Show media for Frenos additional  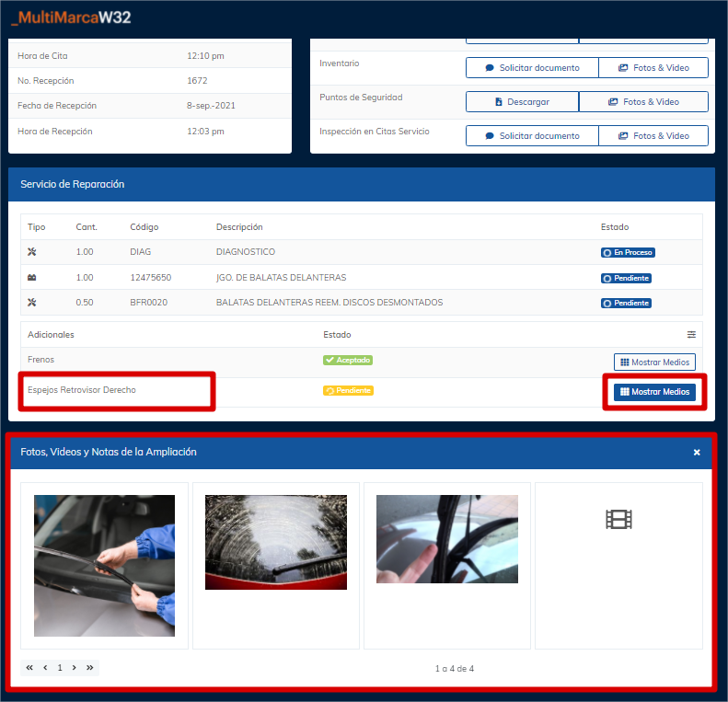click(654, 363)
